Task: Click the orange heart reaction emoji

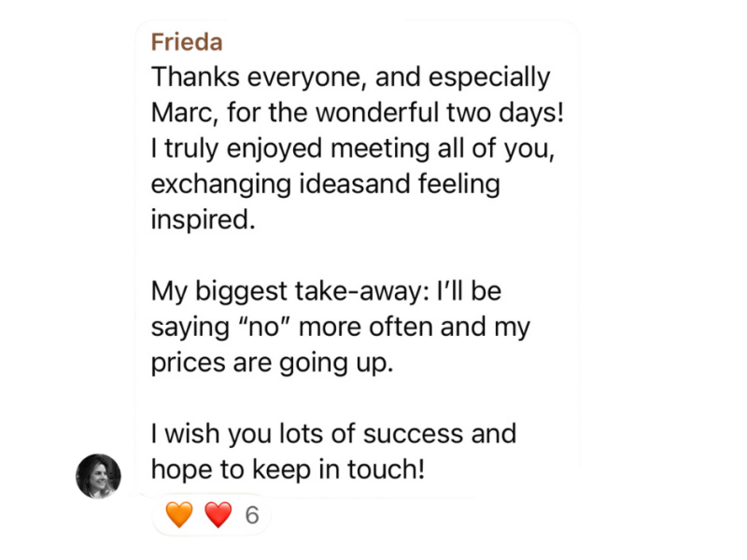Action: coord(179,514)
